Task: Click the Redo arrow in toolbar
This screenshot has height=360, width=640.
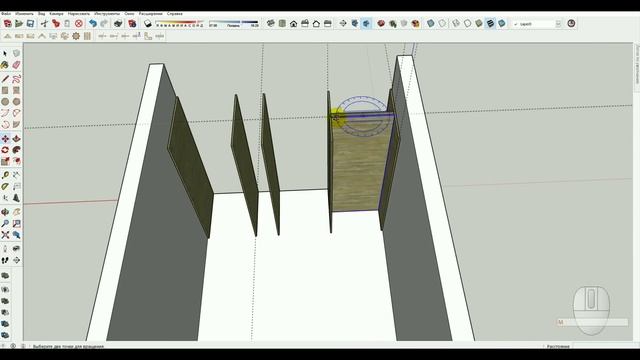Action: pyautogui.click(x=104, y=24)
